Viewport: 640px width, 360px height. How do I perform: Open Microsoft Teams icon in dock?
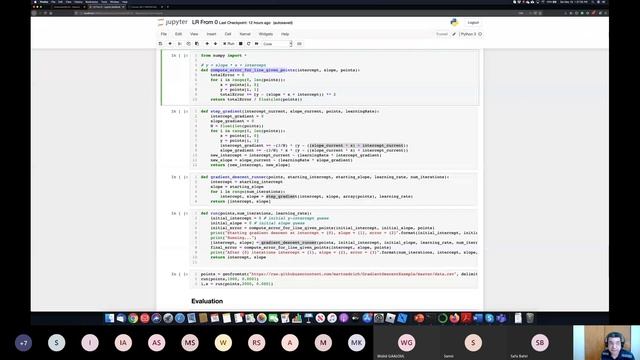coord(501,318)
